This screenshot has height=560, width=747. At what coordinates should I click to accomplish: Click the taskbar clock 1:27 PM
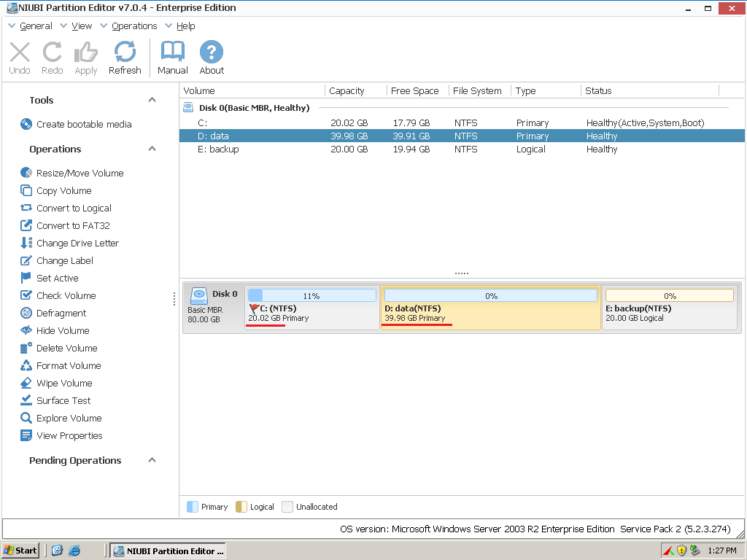point(721,551)
